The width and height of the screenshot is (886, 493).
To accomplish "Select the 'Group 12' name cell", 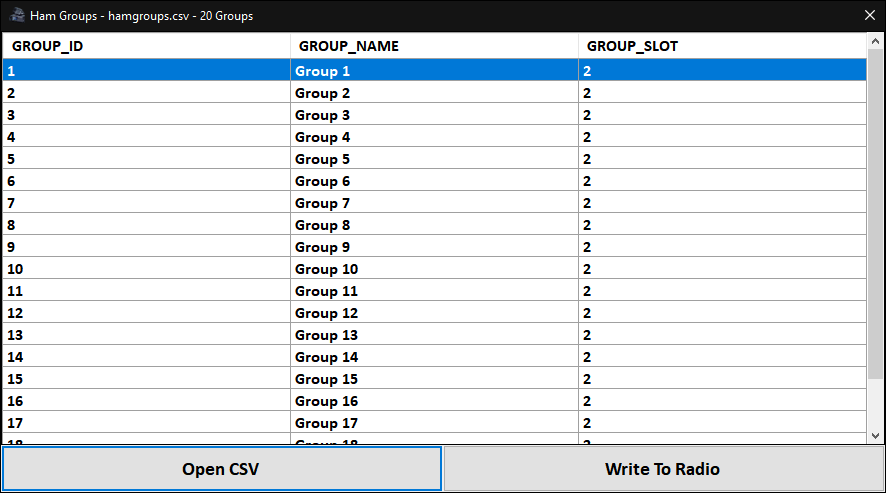I will pos(435,313).
